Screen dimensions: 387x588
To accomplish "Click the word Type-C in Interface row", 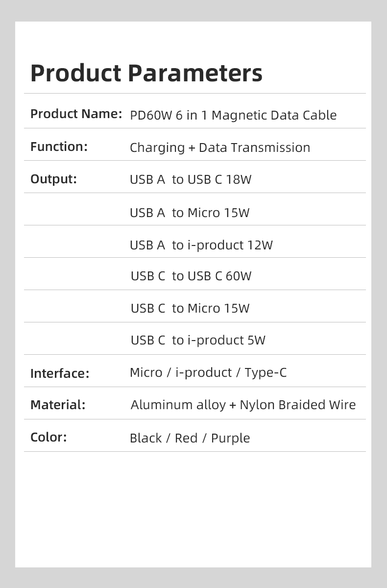I will [x=266, y=372].
